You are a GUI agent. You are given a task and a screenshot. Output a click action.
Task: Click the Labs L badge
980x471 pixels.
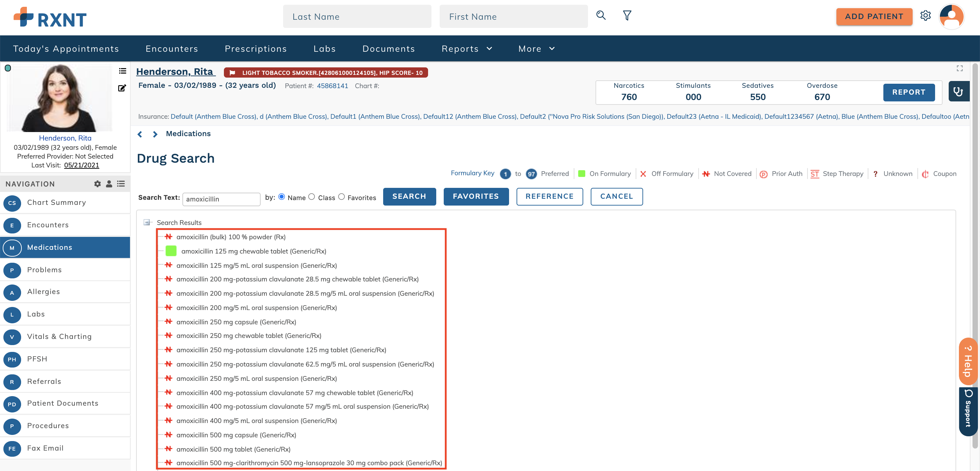point(12,315)
